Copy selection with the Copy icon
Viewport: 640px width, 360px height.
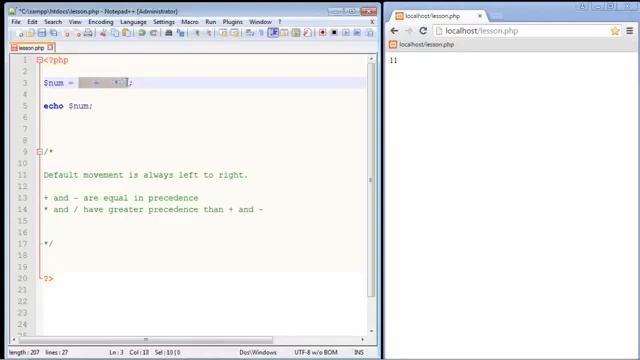click(115, 33)
